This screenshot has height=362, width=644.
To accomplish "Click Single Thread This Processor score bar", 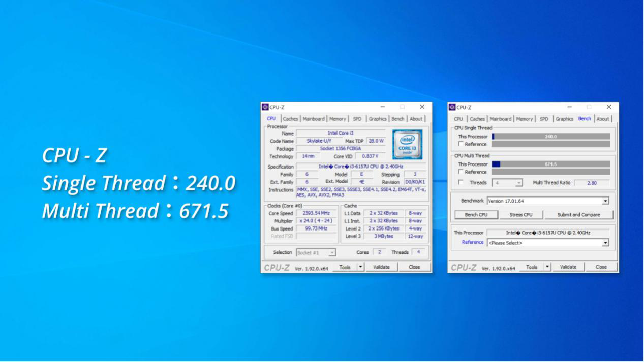I will (550, 137).
